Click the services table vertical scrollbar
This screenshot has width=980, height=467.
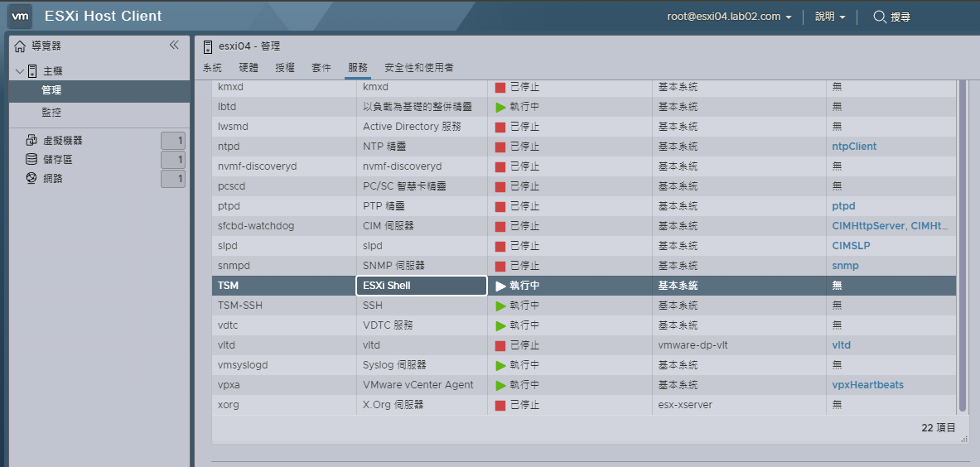(963, 247)
